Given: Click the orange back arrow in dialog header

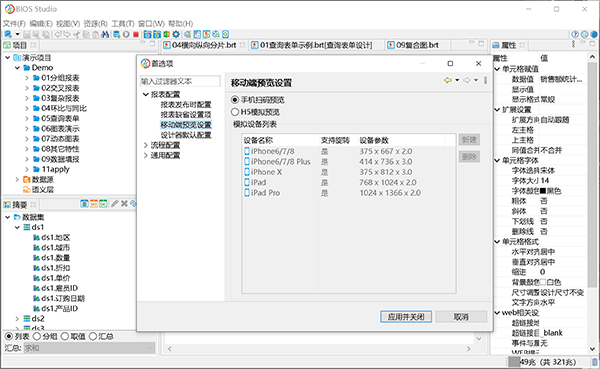Looking at the screenshot, I should click(x=447, y=80).
